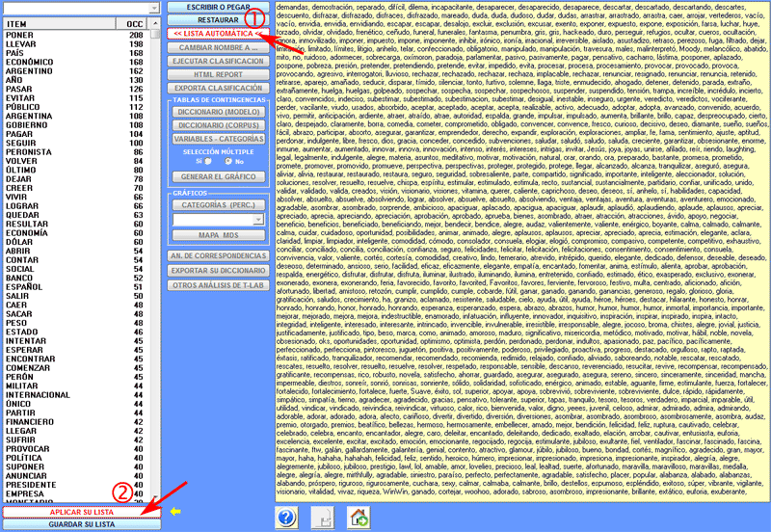Select the ESTADO row
The image size is (771, 532).
coord(76,332)
